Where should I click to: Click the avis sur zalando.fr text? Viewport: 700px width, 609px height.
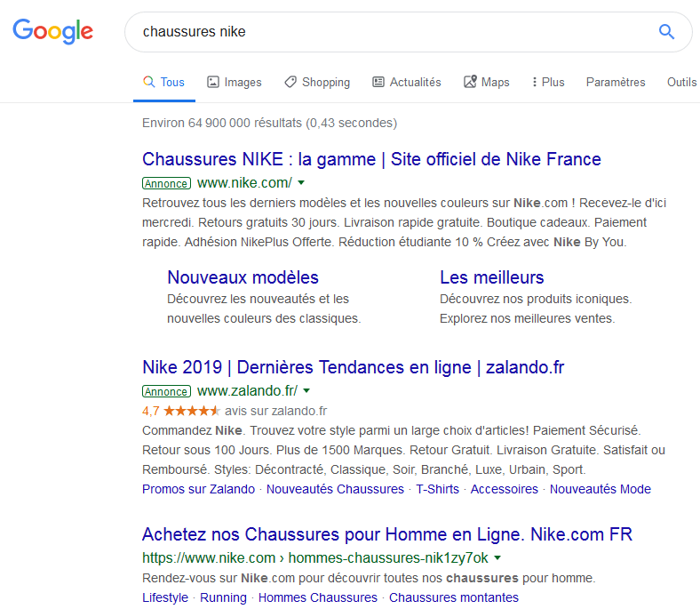click(x=276, y=411)
